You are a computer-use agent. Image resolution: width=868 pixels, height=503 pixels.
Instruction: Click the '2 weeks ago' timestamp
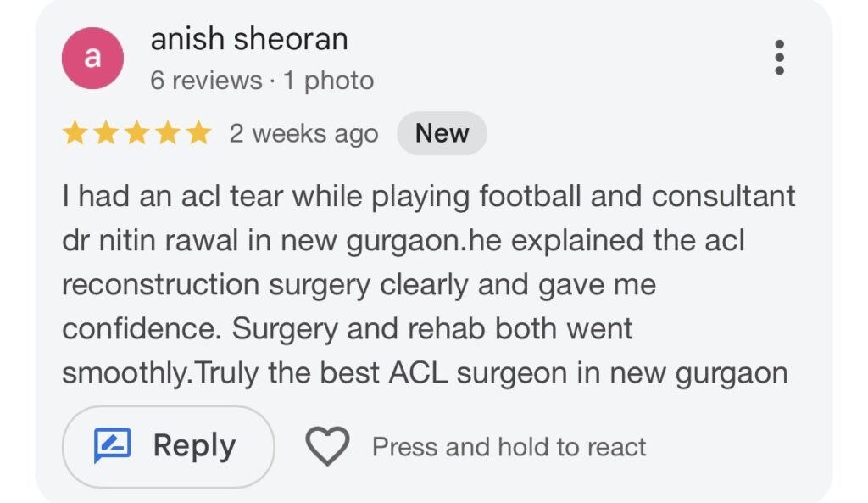(303, 134)
